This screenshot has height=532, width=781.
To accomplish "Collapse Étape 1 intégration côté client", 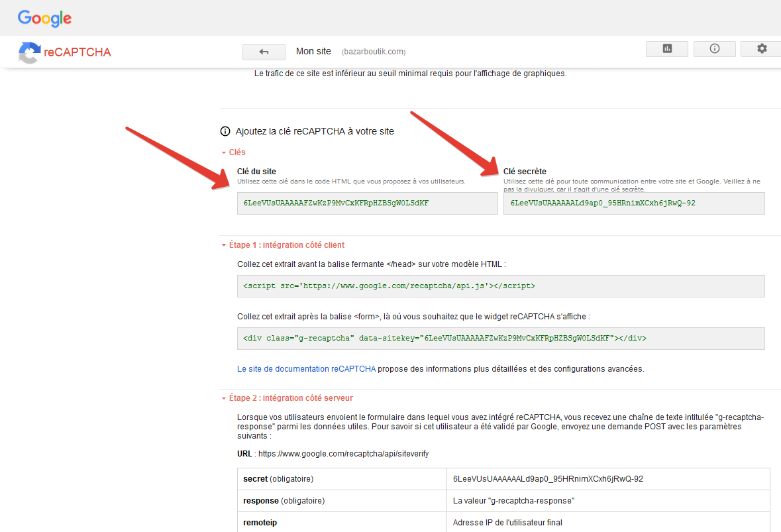I will pyautogui.click(x=283, y=245).
